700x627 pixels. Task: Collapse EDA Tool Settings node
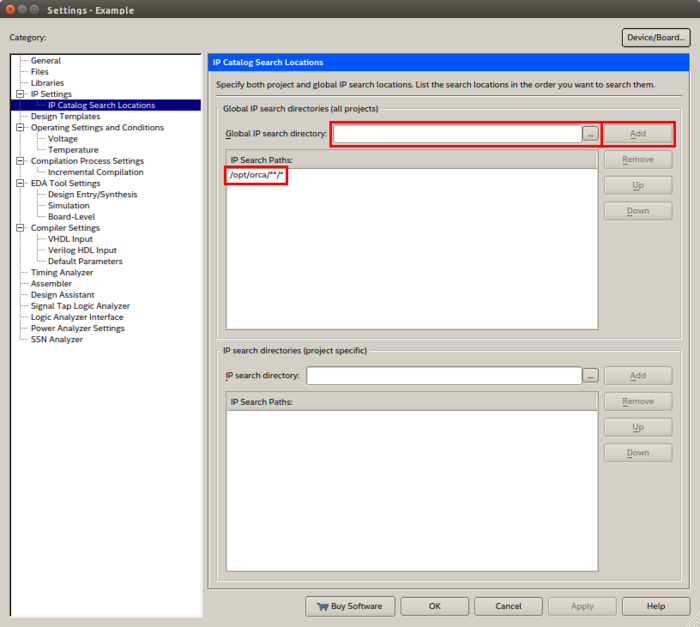[x=20, y=183]
